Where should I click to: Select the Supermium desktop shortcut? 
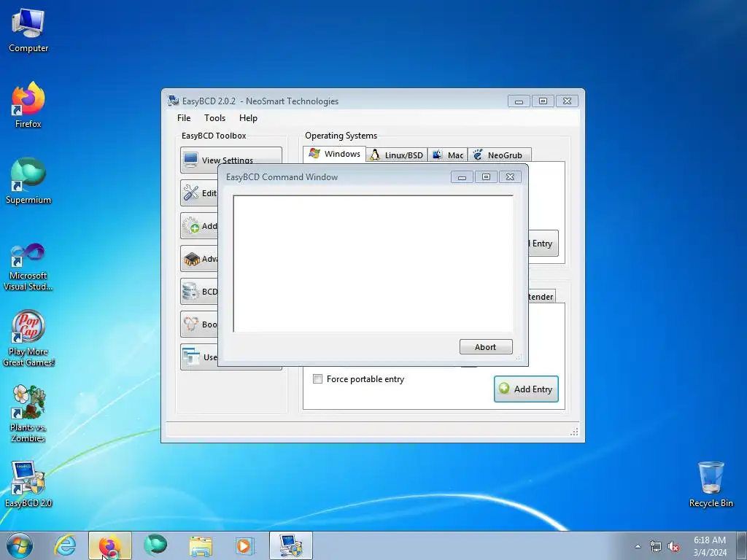pos(28,181)
